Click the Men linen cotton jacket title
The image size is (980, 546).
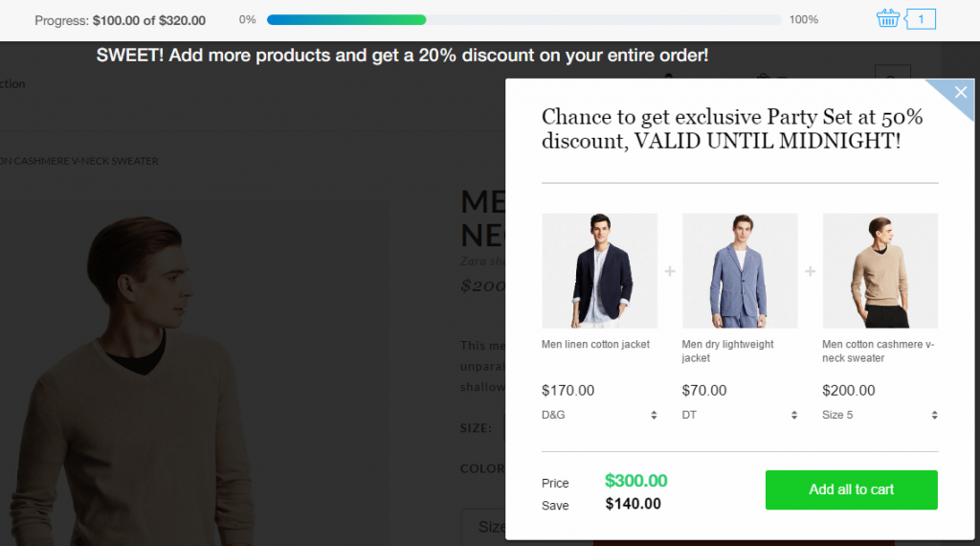[595, 345]
